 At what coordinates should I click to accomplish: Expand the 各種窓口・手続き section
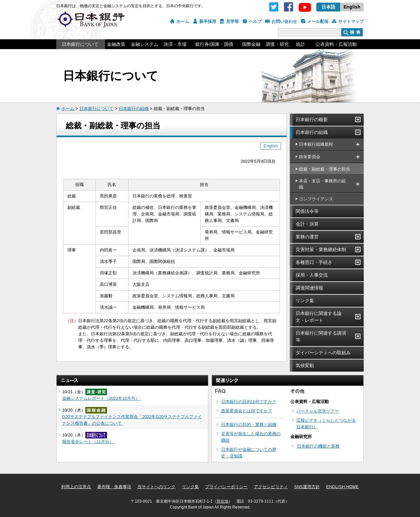point(358,262)
